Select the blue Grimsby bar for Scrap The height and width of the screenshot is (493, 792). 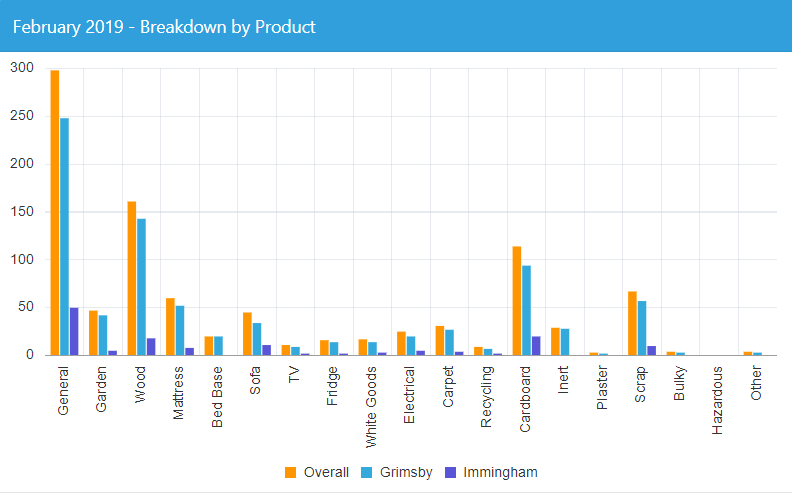point(642,328)
